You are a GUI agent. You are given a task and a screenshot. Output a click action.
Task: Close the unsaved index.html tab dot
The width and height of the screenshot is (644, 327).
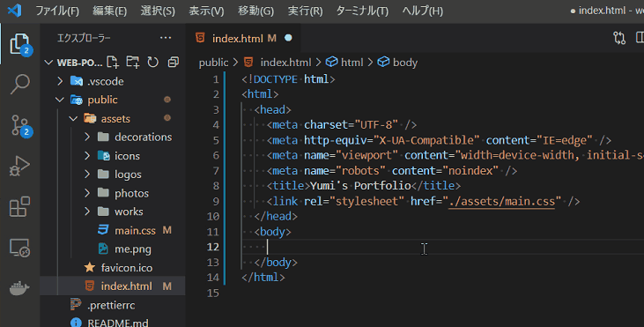(288, 38)
